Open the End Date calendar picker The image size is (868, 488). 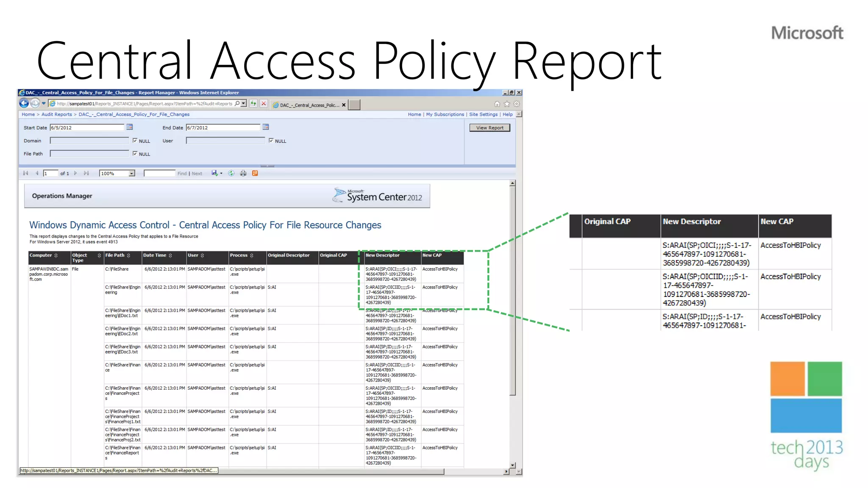[x=266, y=127]
